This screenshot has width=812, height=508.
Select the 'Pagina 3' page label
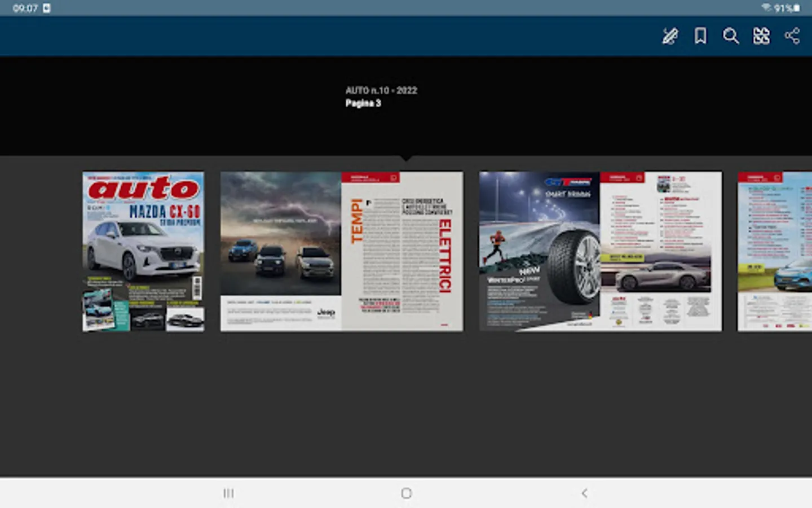(x=363, y=103)
